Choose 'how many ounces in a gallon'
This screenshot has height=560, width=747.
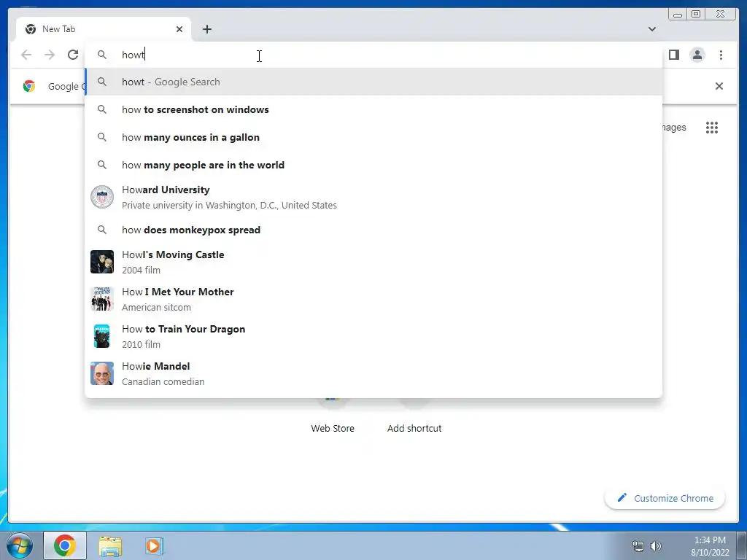(373, 137)
